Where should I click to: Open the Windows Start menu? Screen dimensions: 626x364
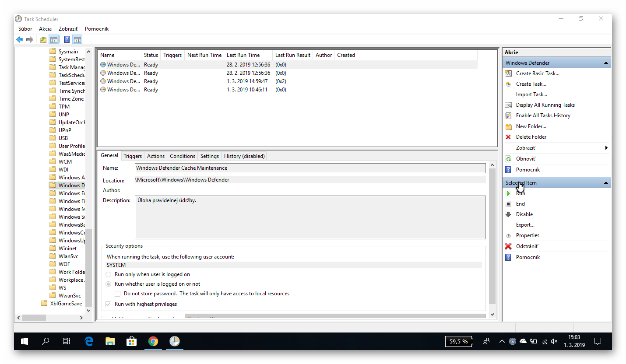click(25, 341)
